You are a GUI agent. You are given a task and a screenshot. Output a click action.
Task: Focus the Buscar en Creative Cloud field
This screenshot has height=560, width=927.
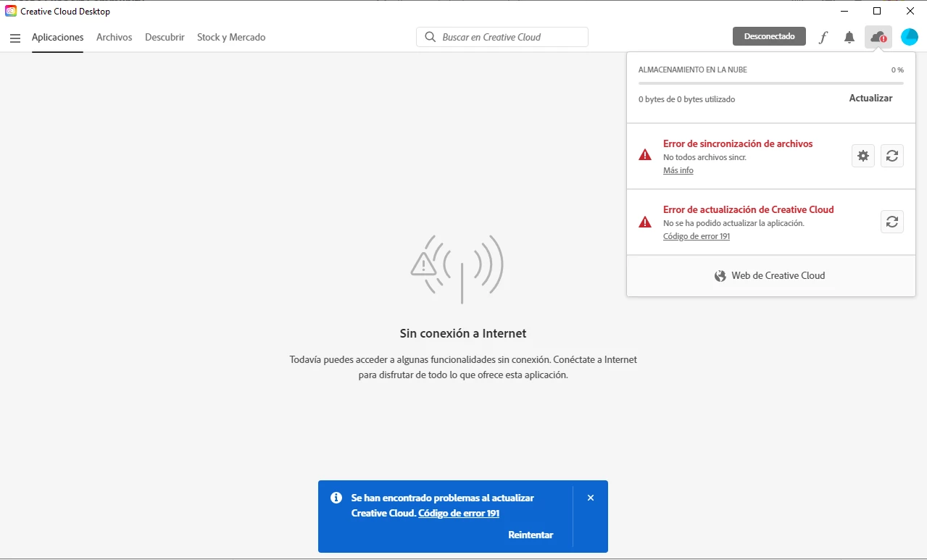(x=502, y=37)
